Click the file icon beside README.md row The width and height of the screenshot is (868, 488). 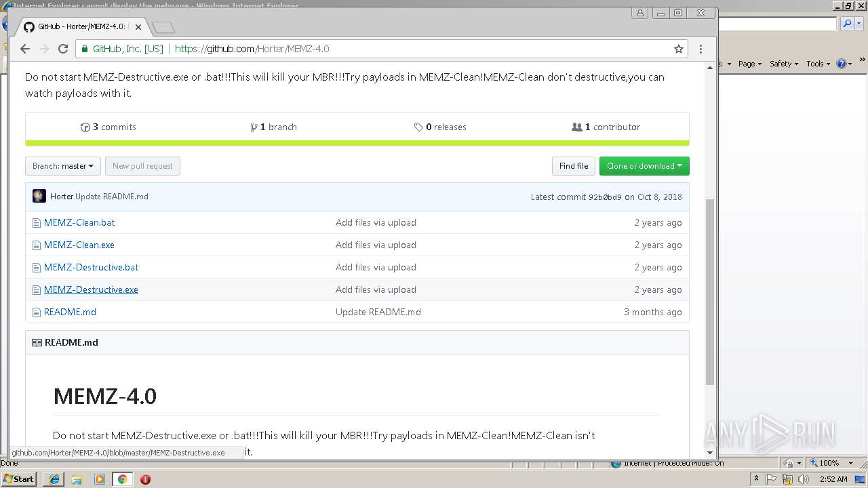(x=37, y=312)
